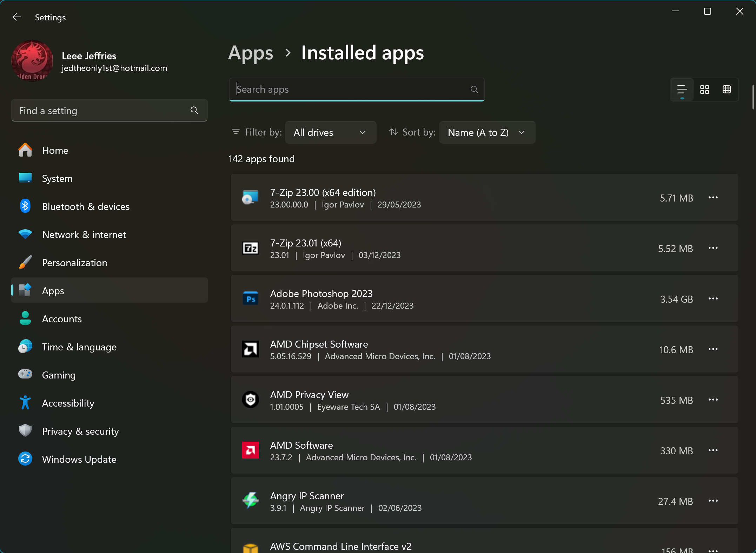The height and width of the screenshot is (553, 756).
Task: Open the Gaming settings page
Action: pos(109,375)
